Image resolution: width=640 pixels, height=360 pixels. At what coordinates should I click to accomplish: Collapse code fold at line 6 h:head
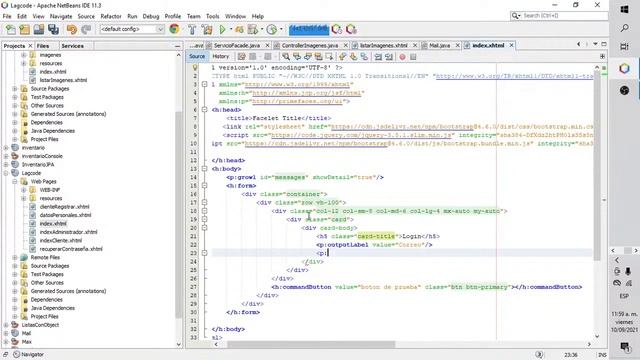click(204, 110)
